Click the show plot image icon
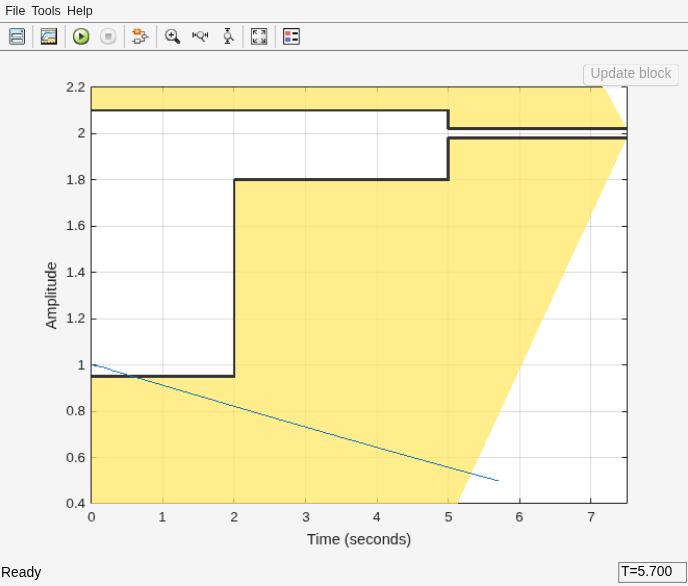 49,36
